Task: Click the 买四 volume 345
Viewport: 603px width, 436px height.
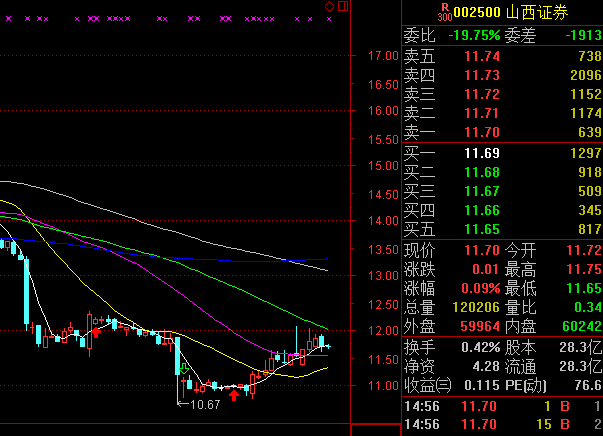Action: click(590, 211)
